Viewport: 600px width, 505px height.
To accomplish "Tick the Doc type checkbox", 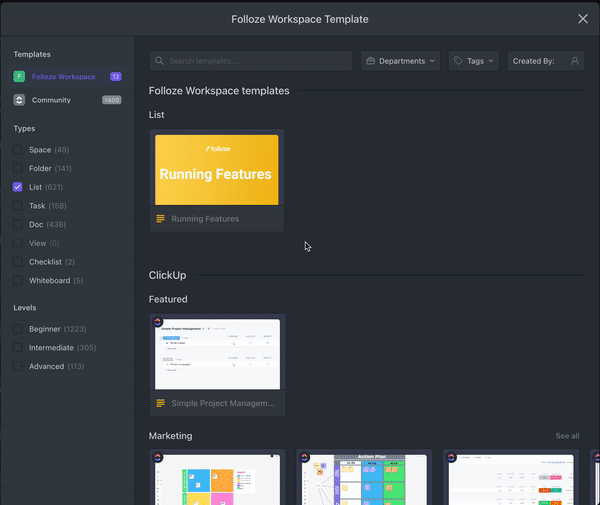I will (18, 224).
